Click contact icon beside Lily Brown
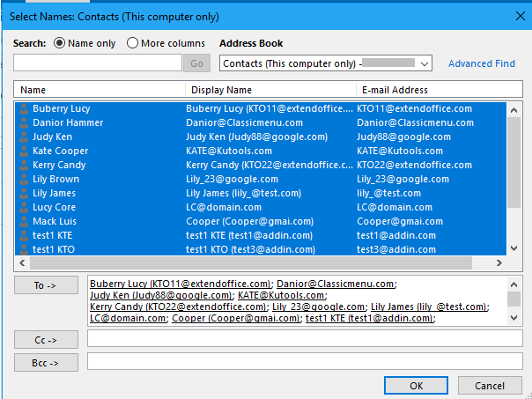This screenshot has height=399, width=532. [24, 179]
